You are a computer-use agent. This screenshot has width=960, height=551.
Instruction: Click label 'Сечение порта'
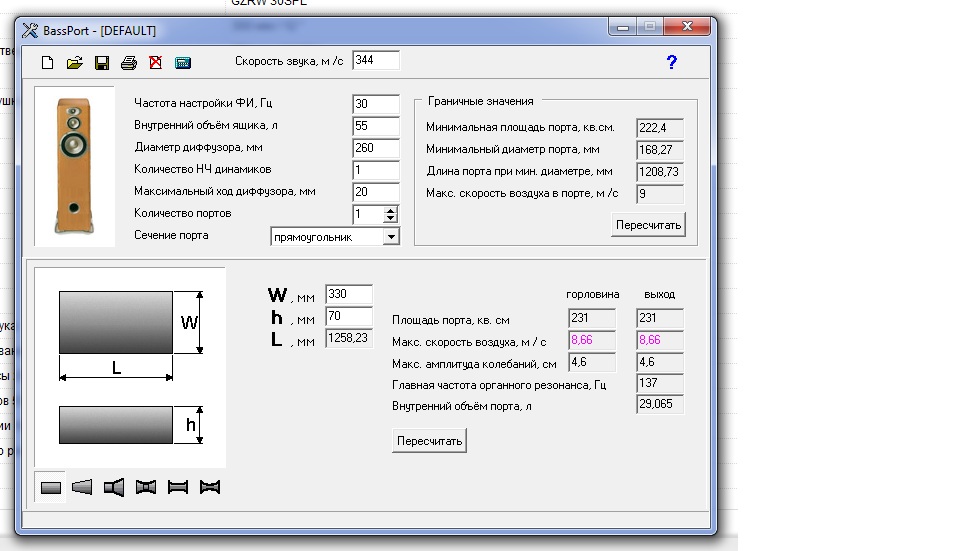tap(171, 235)
